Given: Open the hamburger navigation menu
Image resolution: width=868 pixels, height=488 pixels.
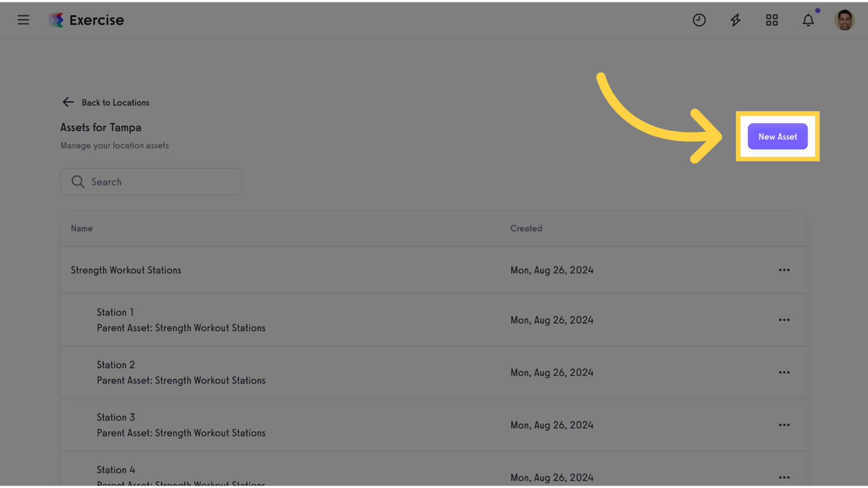Looking at the screenshot, I should coord(24,20).
